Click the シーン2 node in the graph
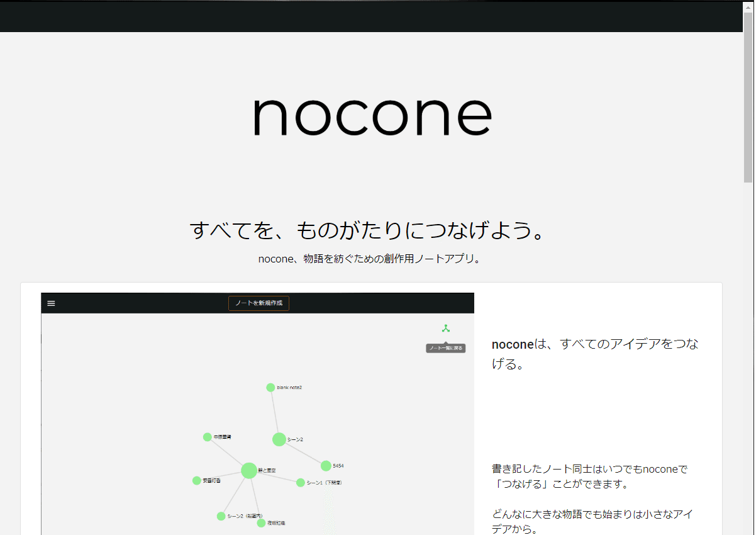The width and height of the screenshot is (756, 535). point(279,439)
